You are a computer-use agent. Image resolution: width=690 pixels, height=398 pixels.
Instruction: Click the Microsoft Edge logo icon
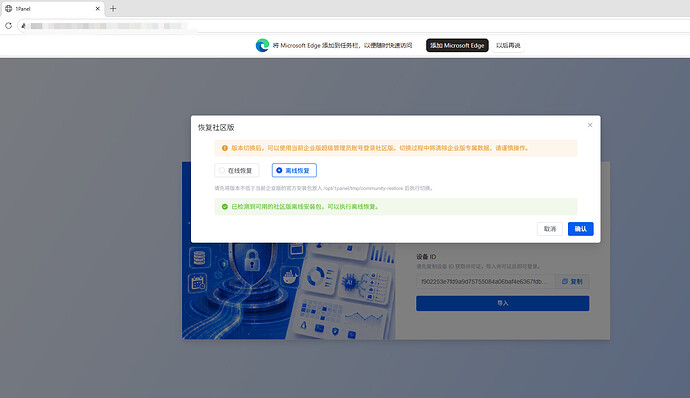(x=262, y=45)
